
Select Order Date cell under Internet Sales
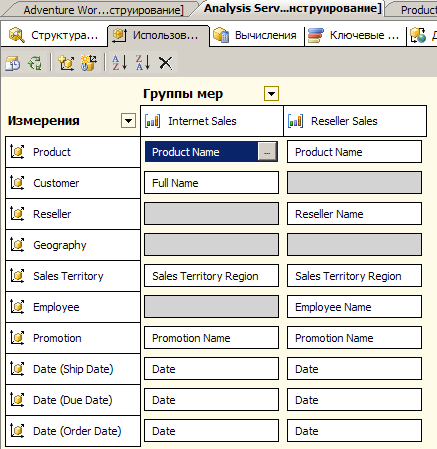pyautogui.click(x=211, y=431)
